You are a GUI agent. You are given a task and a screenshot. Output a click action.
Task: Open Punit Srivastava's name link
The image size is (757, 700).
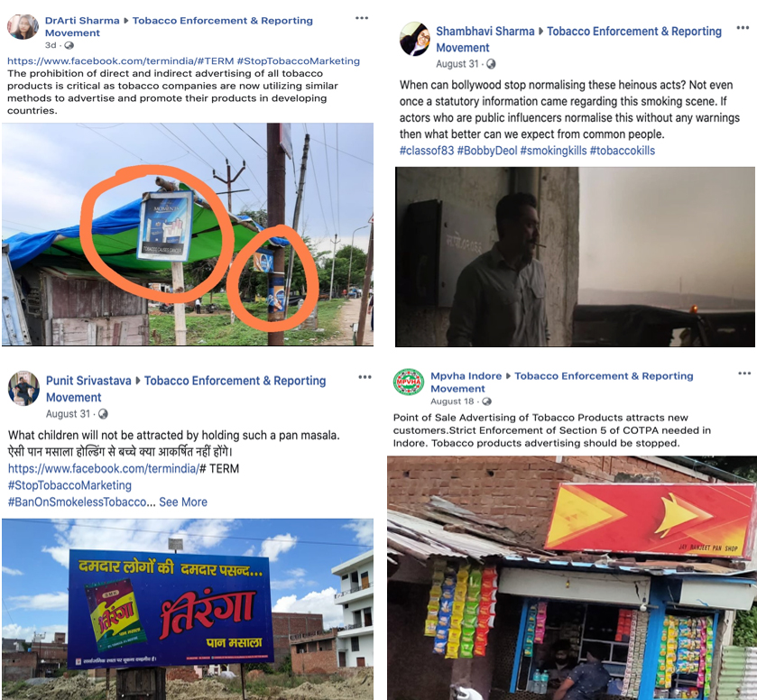88,381
